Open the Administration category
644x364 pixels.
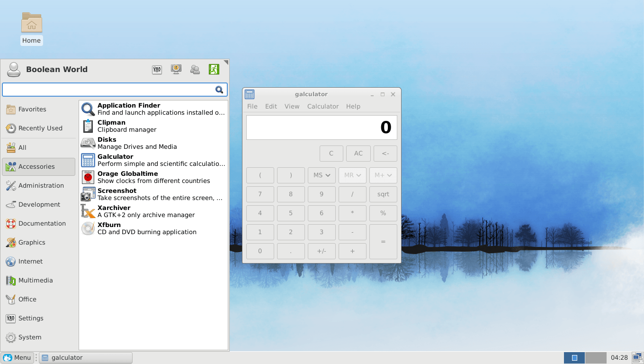[x=39, y=186]
